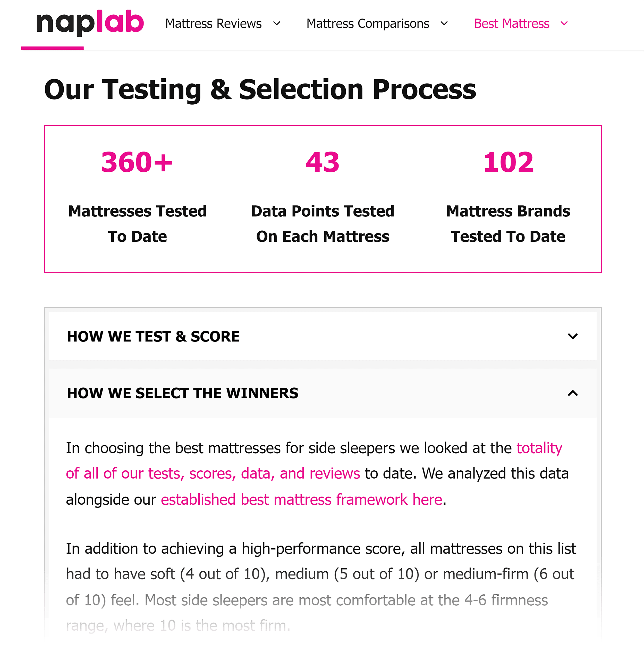The image size is (644, 651).
Task: Click the chevron beside Mattress Reviews
Action: point(277,24)
